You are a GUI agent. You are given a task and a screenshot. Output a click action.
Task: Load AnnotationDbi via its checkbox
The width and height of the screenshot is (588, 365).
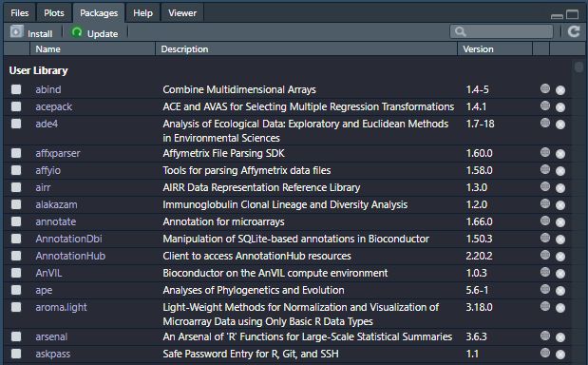click(x=16, y=239)
